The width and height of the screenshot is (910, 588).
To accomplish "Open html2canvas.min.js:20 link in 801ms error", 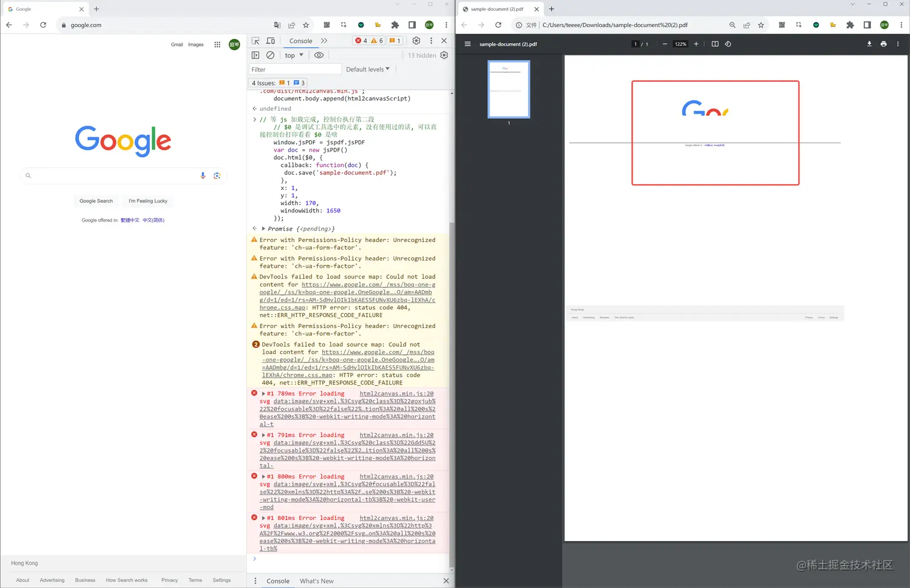I will 397,518.
